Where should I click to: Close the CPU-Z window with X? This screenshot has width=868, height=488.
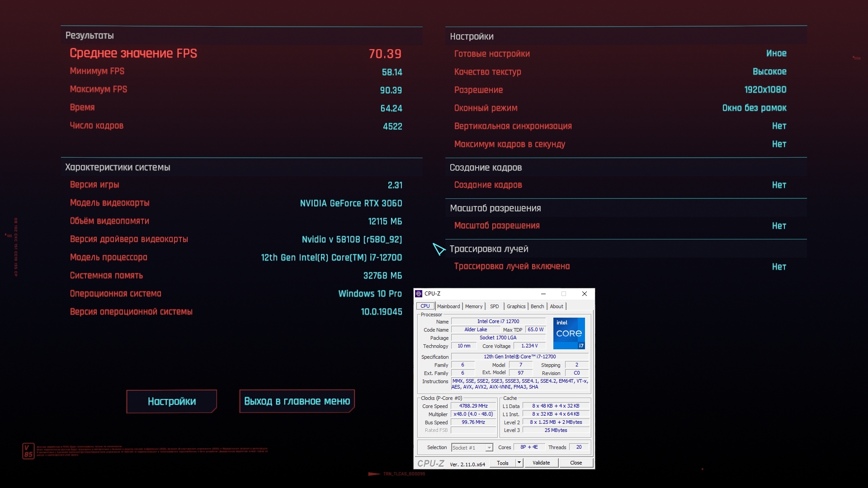point(584,294)
